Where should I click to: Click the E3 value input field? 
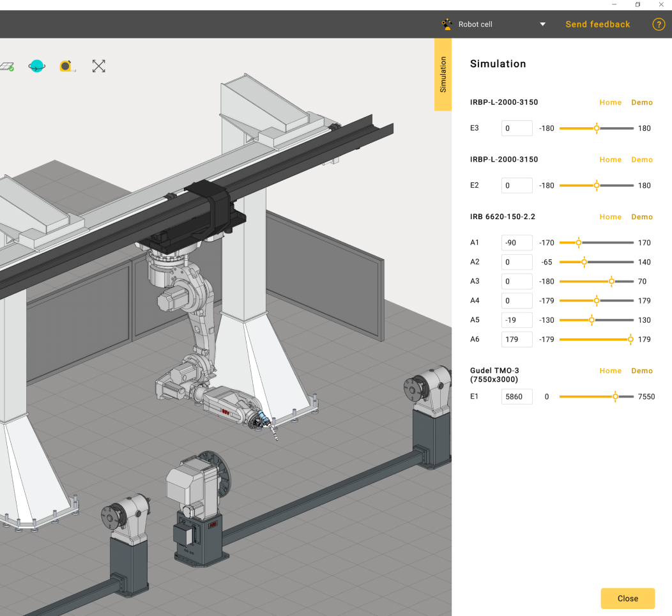pos(517,128)
